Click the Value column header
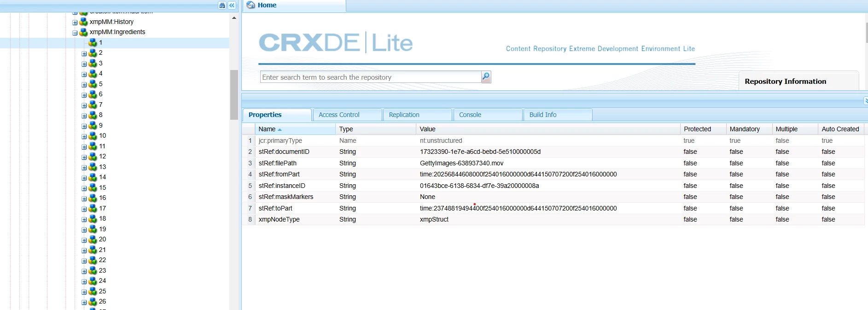The height and width of the screenshot is (310, 868). (548, 129)
